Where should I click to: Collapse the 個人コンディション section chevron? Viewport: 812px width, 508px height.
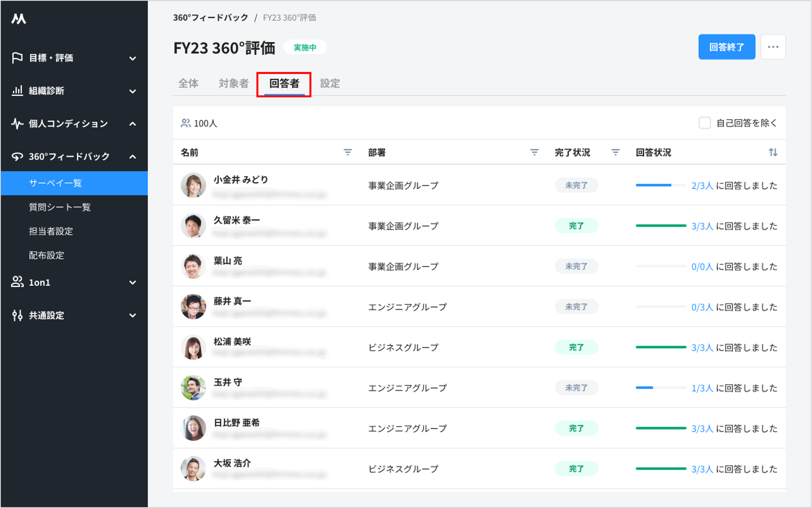point(133,124)
